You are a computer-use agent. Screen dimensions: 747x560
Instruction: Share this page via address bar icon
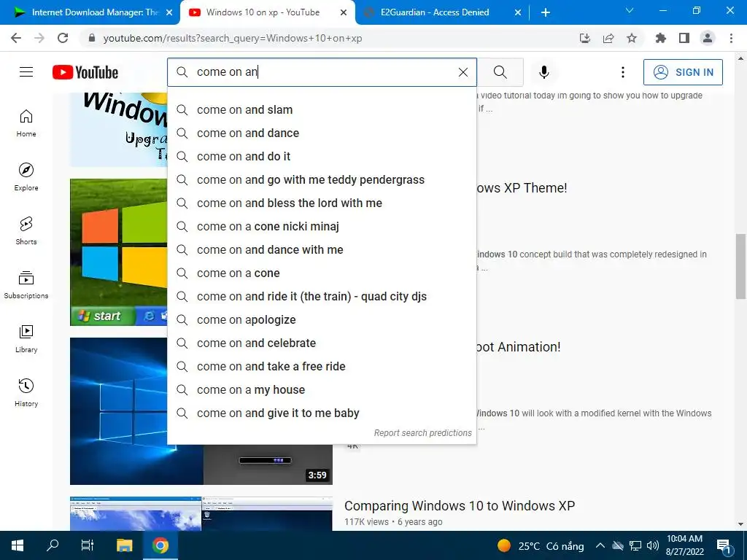coord(608,38)
